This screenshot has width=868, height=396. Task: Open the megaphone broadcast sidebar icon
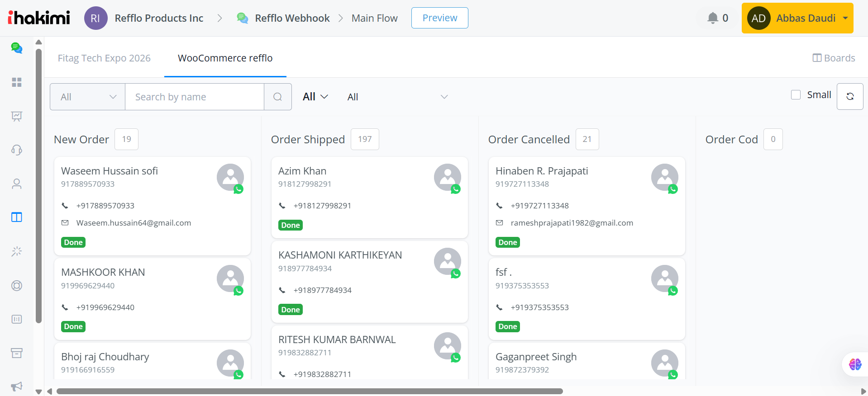point(17,387)
